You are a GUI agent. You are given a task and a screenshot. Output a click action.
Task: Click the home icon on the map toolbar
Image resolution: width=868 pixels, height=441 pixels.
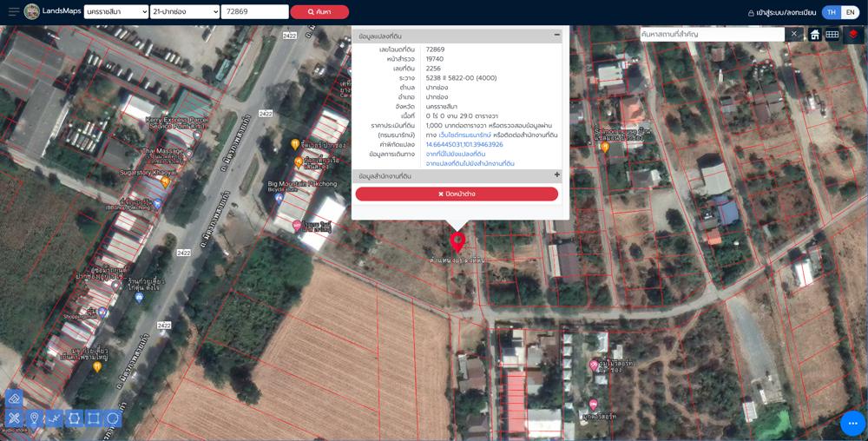coord(815,35)
